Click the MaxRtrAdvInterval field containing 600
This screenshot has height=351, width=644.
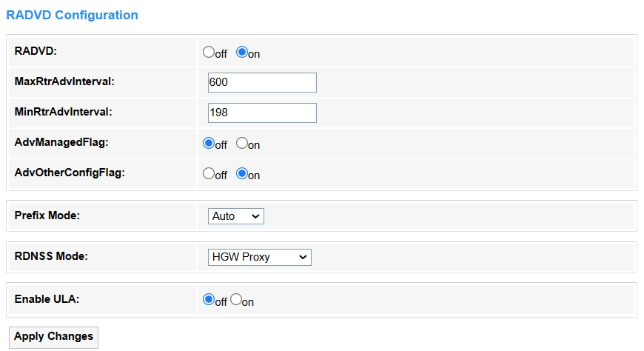[x=262, y=82]
